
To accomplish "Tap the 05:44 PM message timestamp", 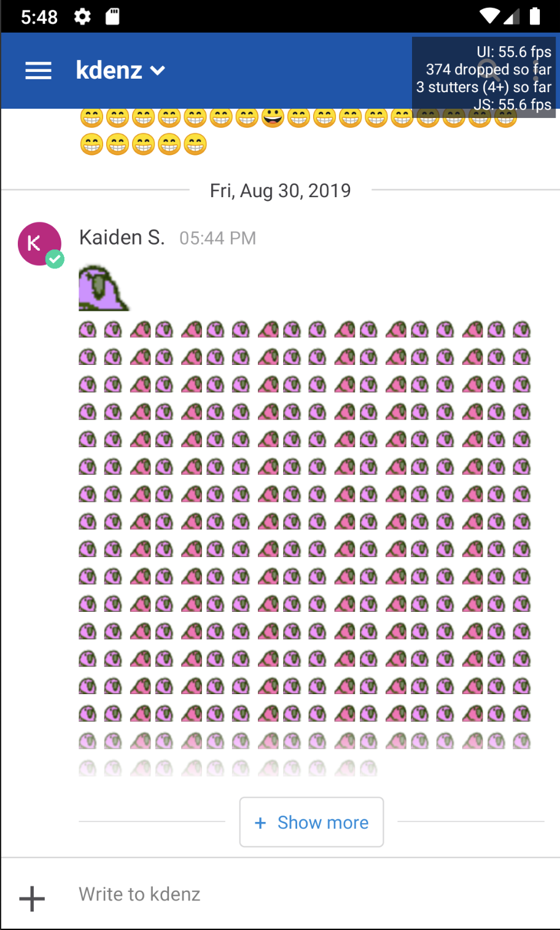I will pyautogui.click(x=217, y=238).
